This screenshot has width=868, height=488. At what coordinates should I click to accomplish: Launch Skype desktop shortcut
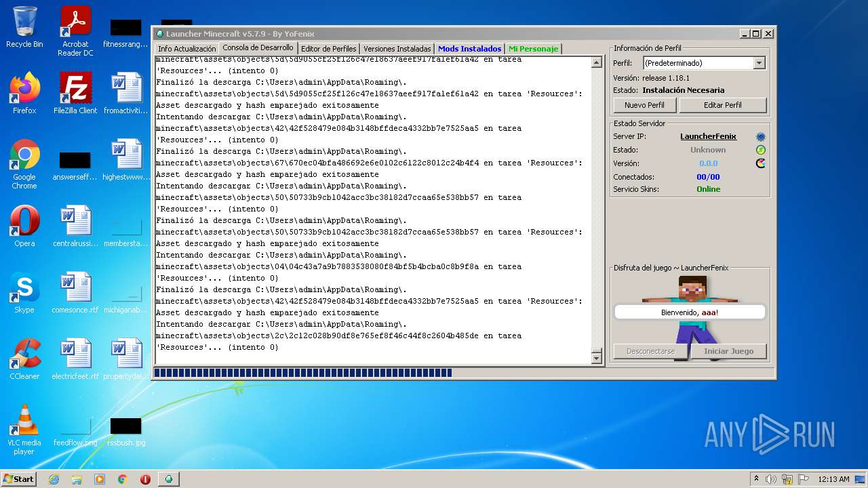(x=24, y=293)
